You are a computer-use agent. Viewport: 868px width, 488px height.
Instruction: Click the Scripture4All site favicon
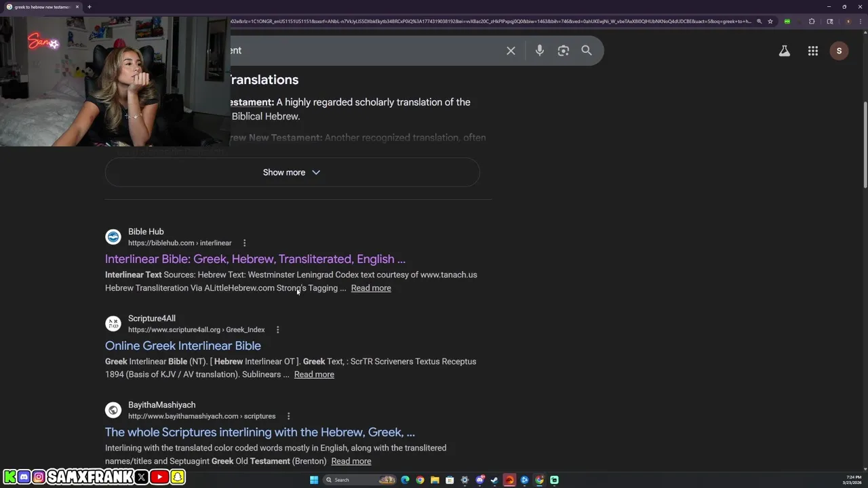point(113,324)
